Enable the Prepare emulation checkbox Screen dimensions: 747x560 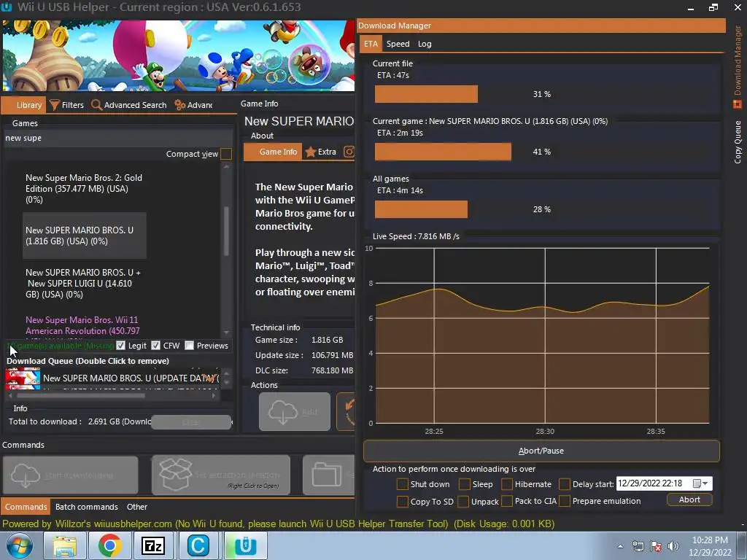coord(565,501)
